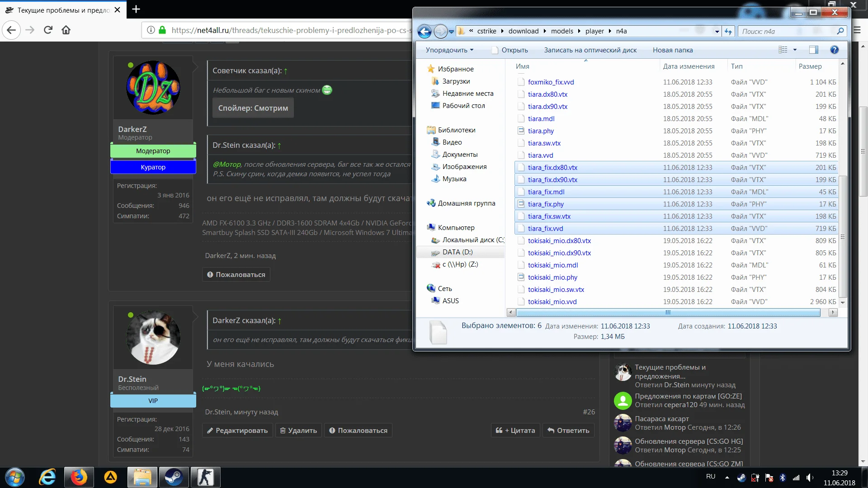Open the Explorer help icon
The height and width of the screenshot is (488, 868).
tap(834, 50)
